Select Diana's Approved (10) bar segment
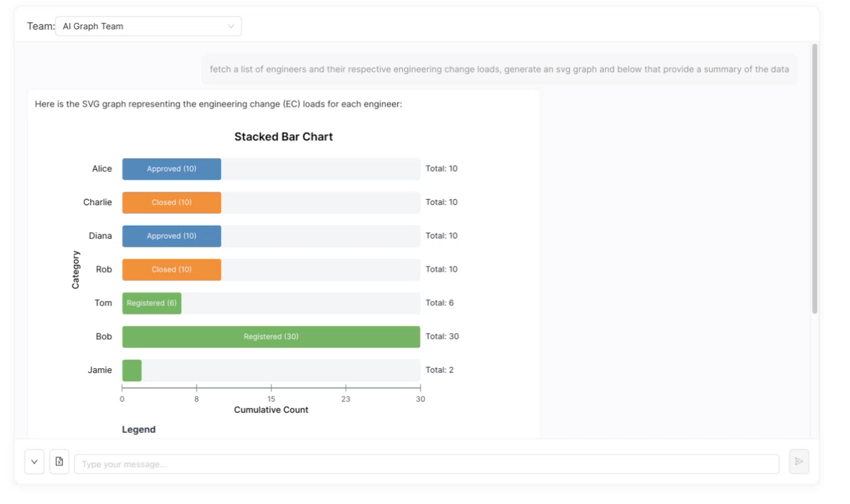850x504 pixels. [172, 236]
